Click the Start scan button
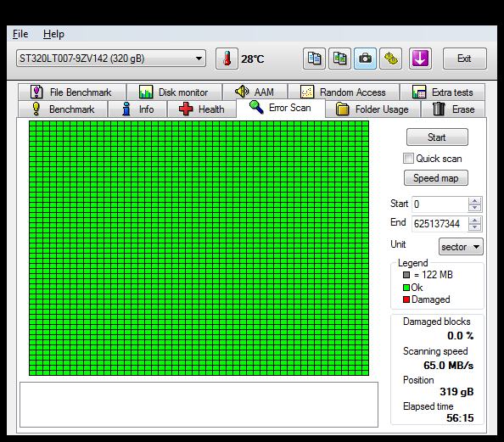The image size is (504, 442). point(437,137)
